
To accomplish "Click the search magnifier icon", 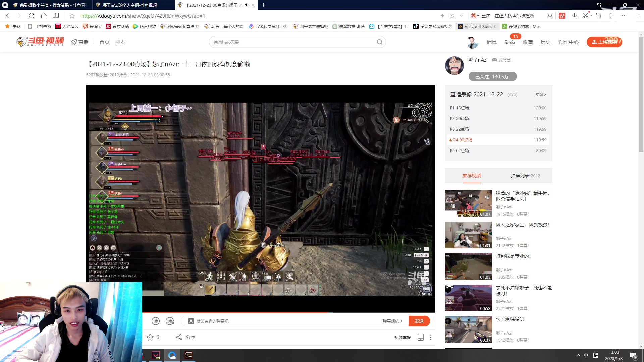I will [x=379, y=42].
